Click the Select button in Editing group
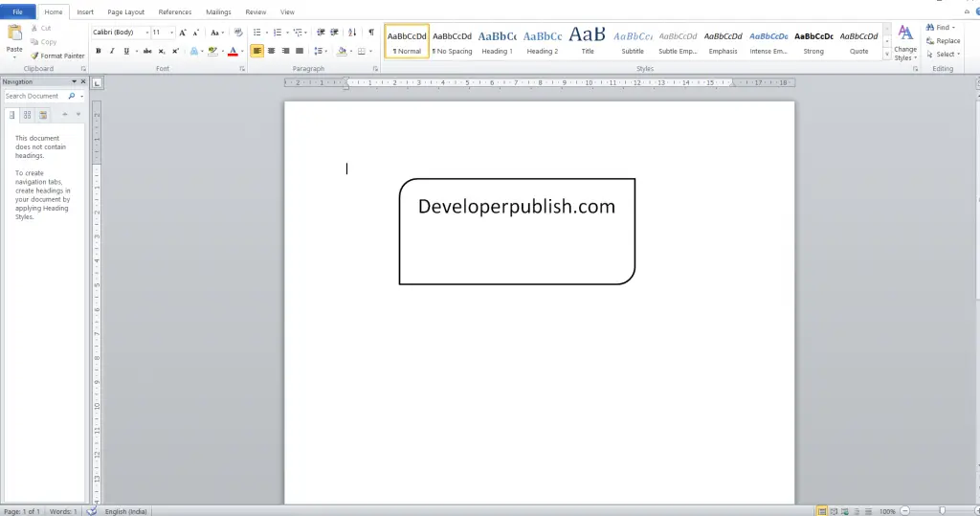Screen dimensions: 980x516 click(943, 55)
